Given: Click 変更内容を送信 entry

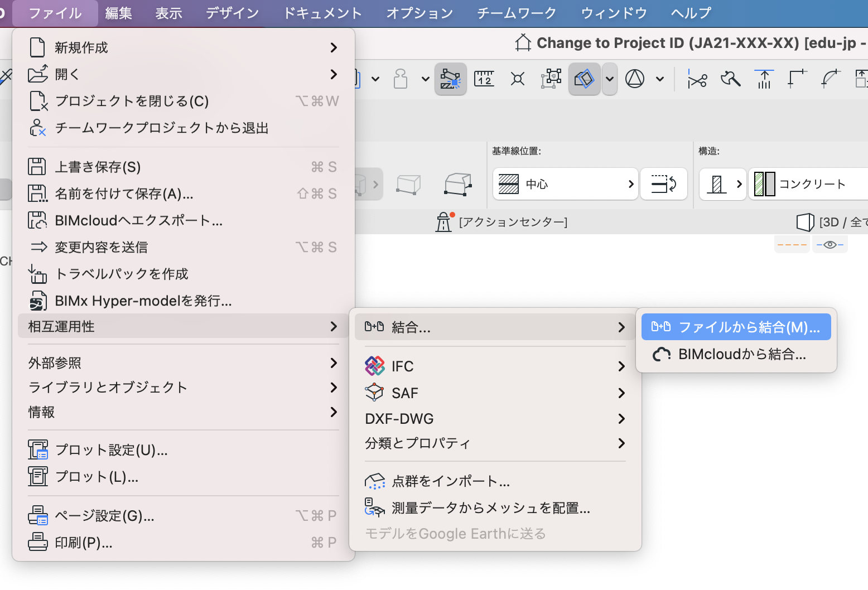Looking at the screenshot, I should point(183,247).
